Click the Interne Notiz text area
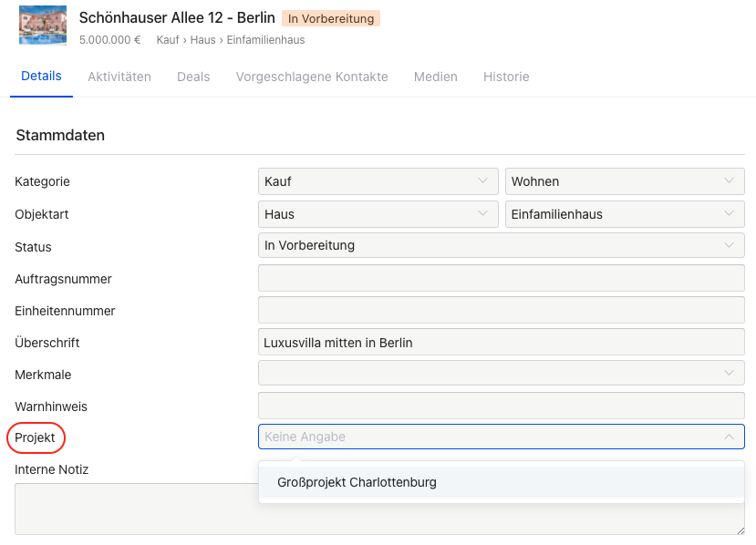This screenshot has height=545, width=756. click(137, 509)
